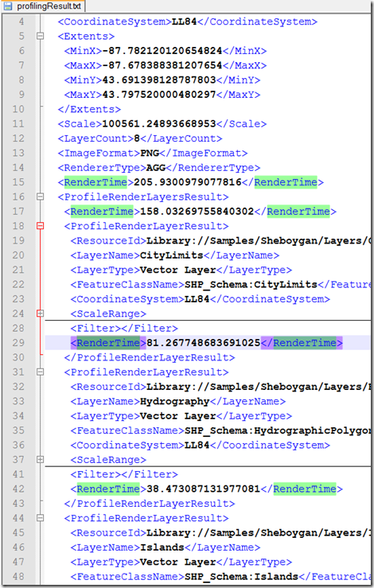Click the LL84 value on line 36

[x=197, y=445]
